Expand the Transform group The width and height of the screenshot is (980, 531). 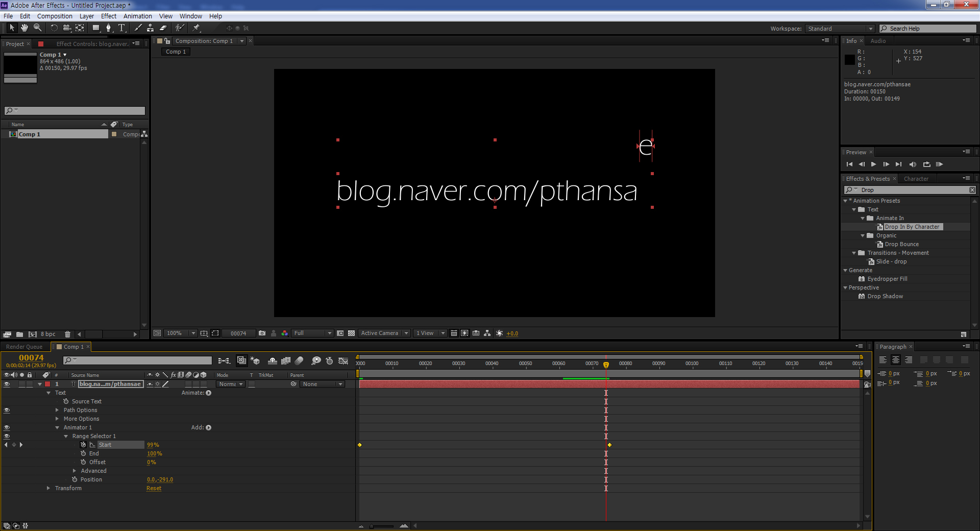tap(48, 488)
